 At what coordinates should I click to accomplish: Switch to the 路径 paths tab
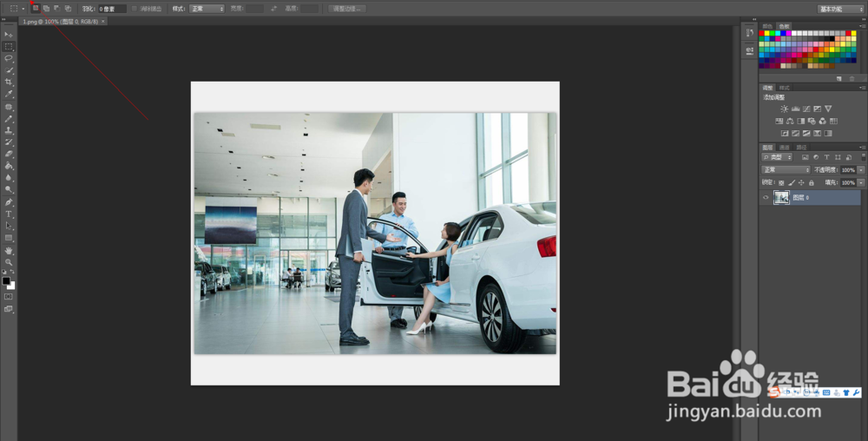[x=801, y=148]
